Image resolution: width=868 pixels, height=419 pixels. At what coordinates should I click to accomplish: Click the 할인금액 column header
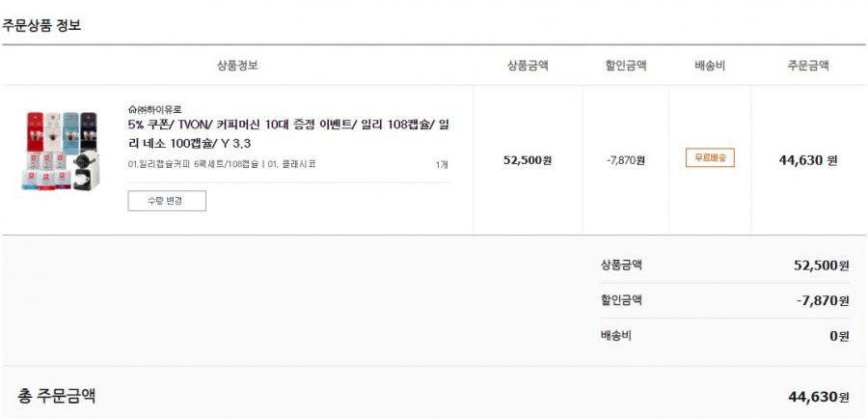[x=626, y=66]
